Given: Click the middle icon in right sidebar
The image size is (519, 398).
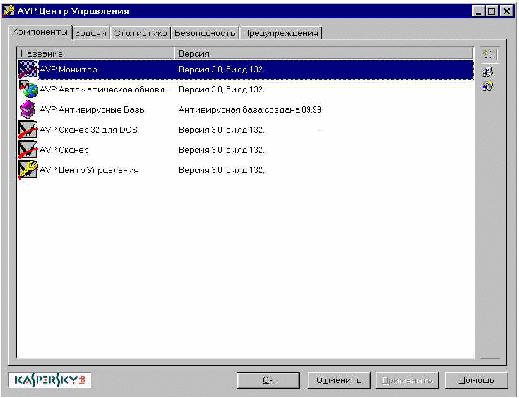Looking at the screenshot, I should [488, 71].
